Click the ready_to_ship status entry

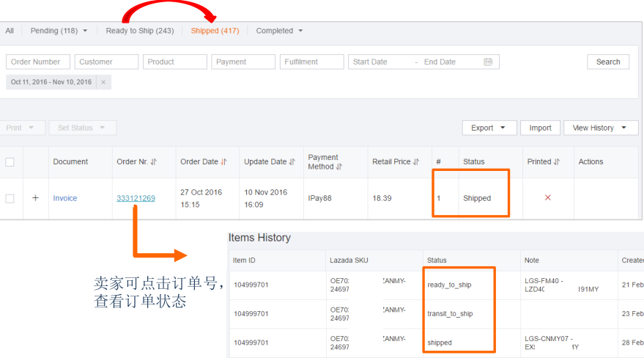(x=449, y=285)
